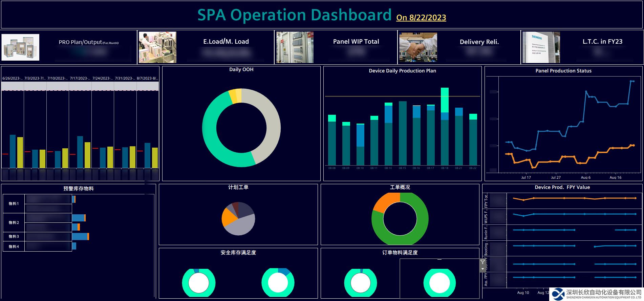Screen dimensions: 644x301
Task: Select the 8/7/2023 week column header
Action: [x=147, y=78]
